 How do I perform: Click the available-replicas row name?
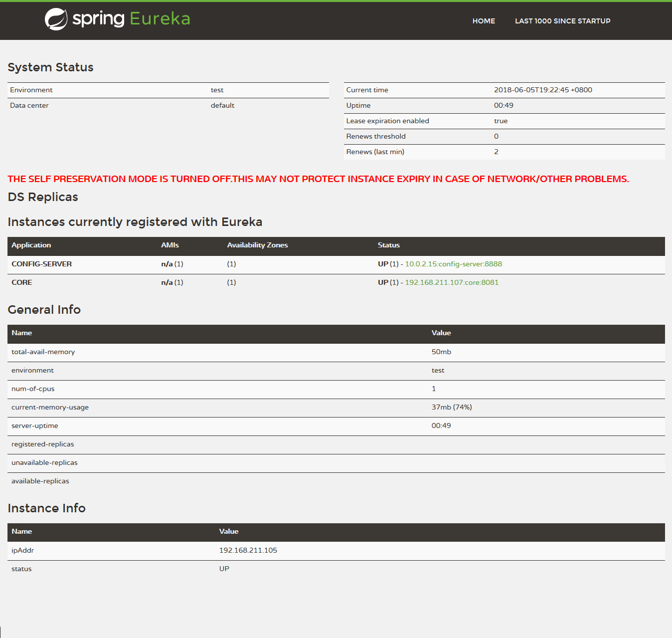click(40, 481)
